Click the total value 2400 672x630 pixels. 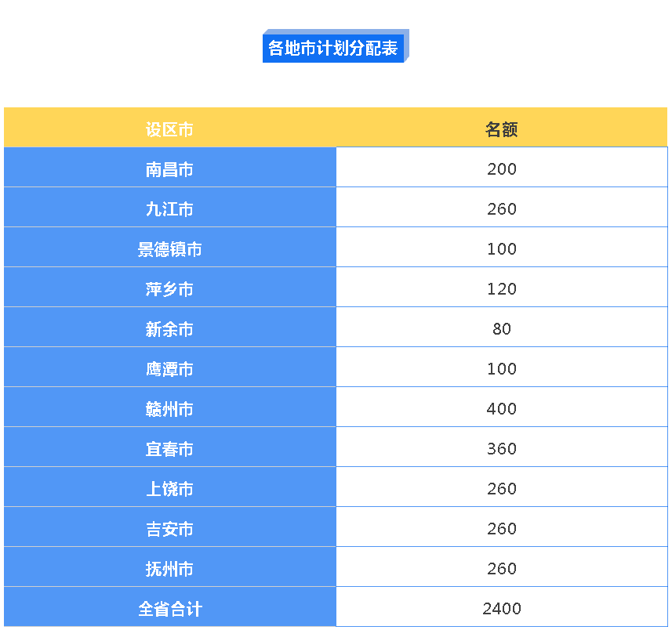coord(501,608)
